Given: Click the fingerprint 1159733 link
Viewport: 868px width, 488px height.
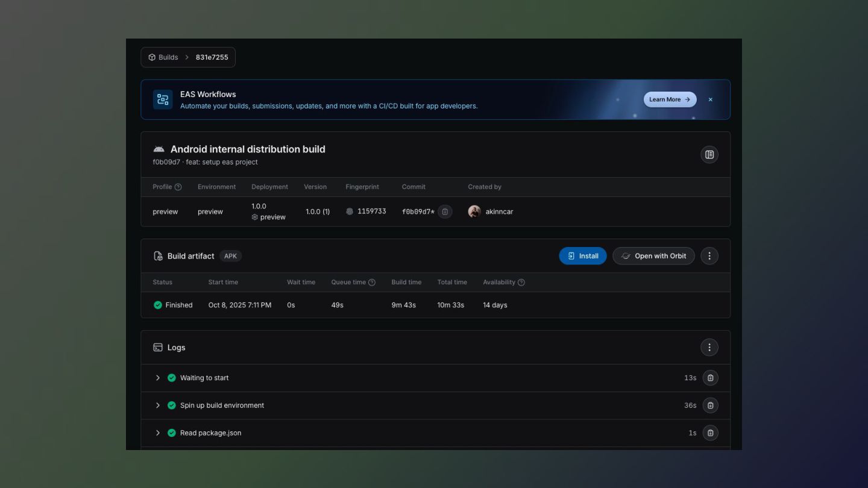Looking at the screenshot, I should (371, 212).
